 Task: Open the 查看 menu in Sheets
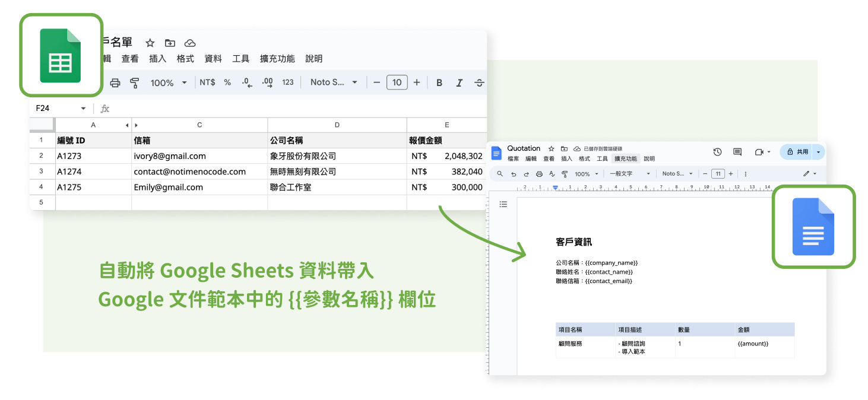130,59
